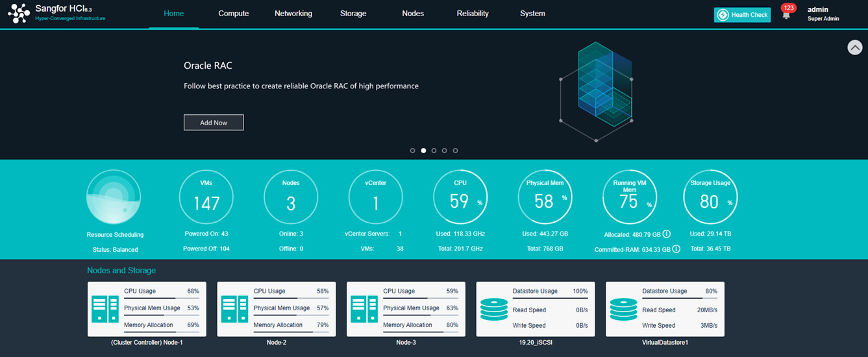Click the Storage Used: 29.14 TB value
The image size is (868, 357).
710,234
